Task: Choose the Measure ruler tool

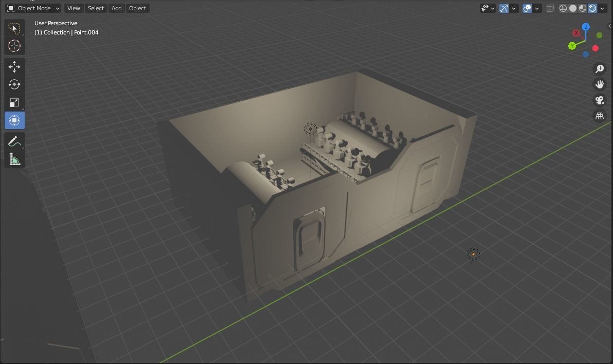Action: pos(14,159)
